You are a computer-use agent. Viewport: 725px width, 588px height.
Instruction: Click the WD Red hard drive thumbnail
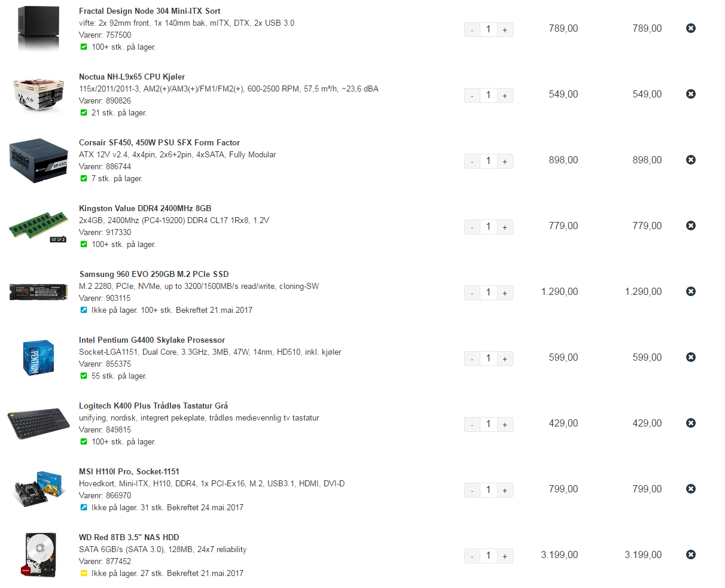pyautogui.click(x=39, y=555)
